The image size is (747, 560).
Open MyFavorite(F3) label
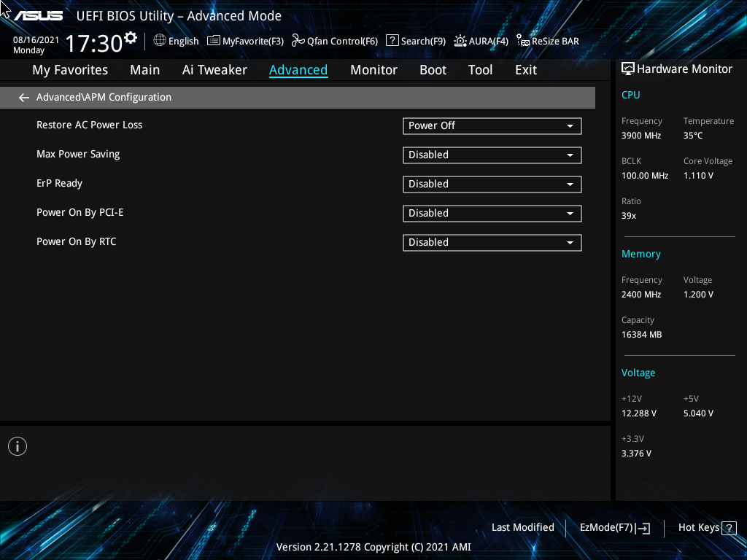coord(253,41)
